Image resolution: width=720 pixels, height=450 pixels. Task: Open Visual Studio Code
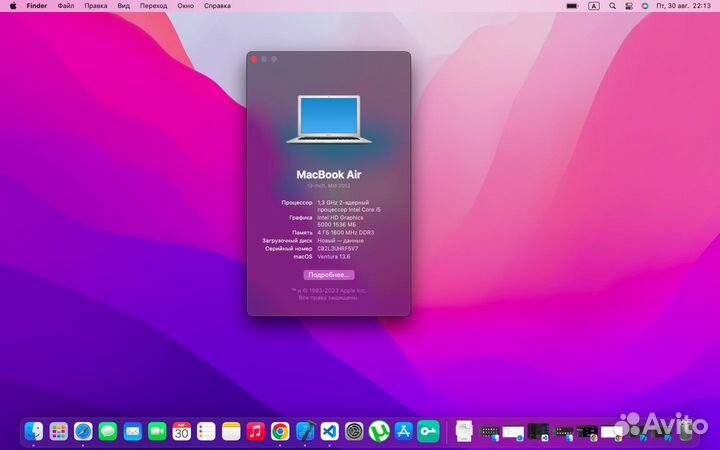[x=330, y=432]
